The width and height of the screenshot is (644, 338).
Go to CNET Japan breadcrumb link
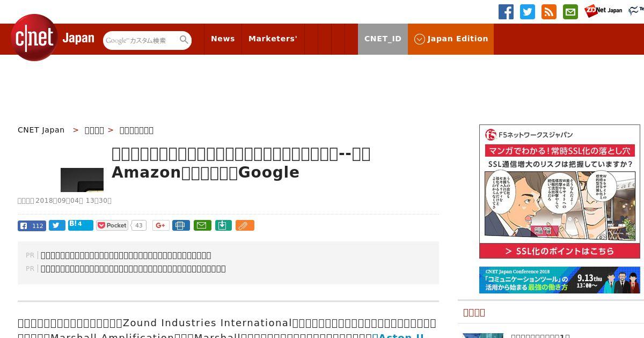pyautogui.click(x=41, y=130)
